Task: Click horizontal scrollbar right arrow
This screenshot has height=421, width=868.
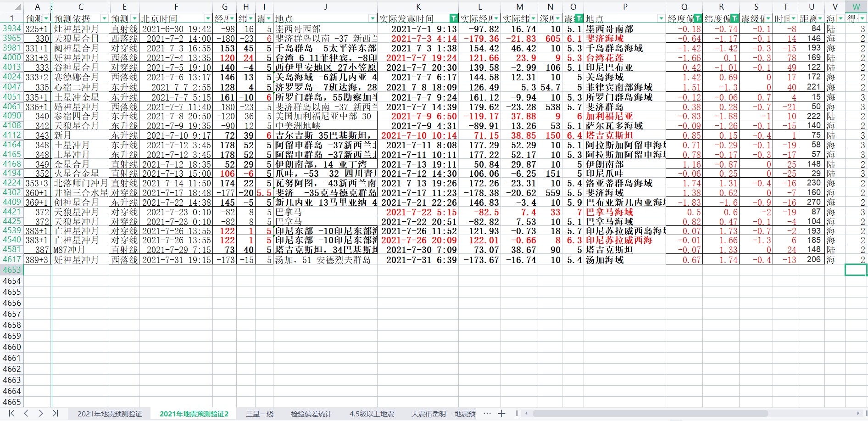Action: (859, 414)
